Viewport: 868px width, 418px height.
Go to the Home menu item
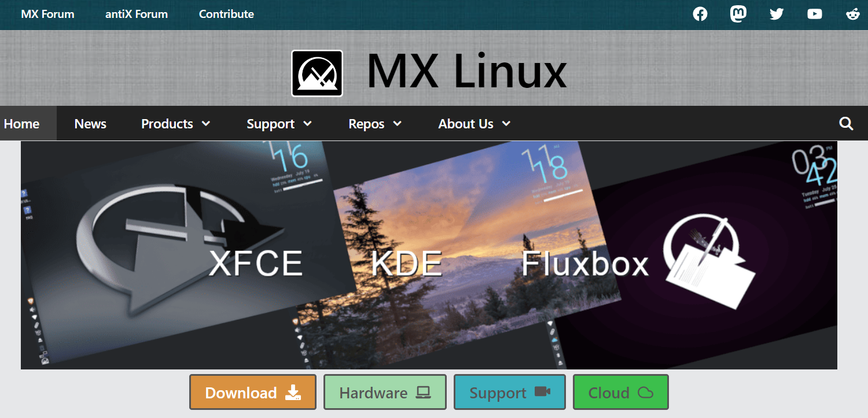click(x=22, y=124)
